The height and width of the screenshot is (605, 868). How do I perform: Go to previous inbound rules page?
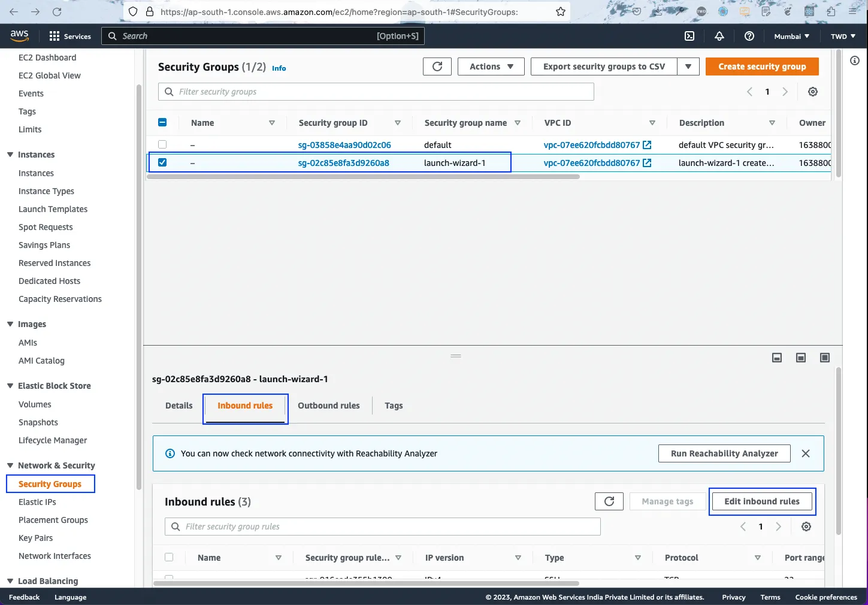[743, 527]
